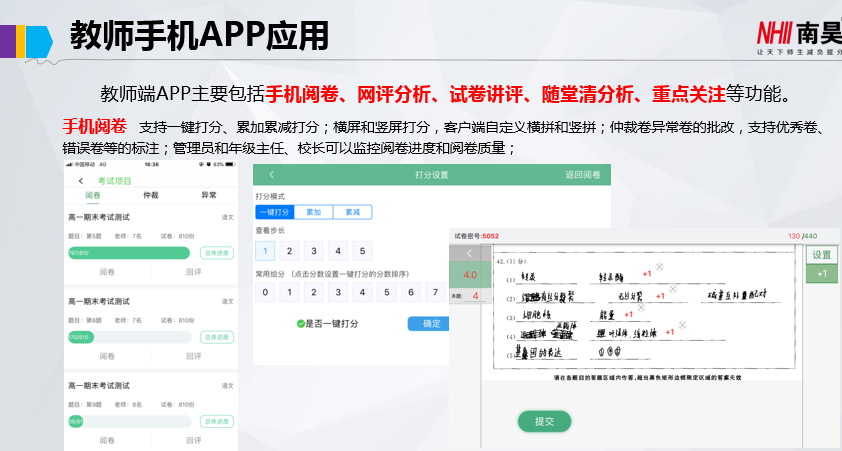Click the blue 确定 button

point(430,324)
